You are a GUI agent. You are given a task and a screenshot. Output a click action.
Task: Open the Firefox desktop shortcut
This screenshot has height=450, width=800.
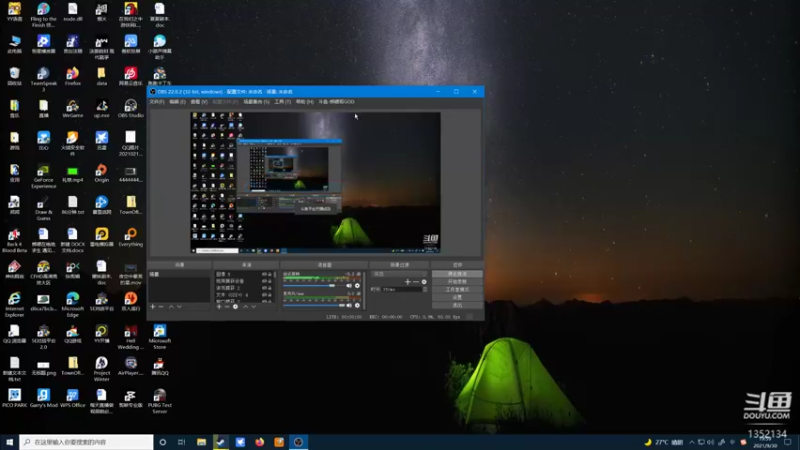[72, 77]
